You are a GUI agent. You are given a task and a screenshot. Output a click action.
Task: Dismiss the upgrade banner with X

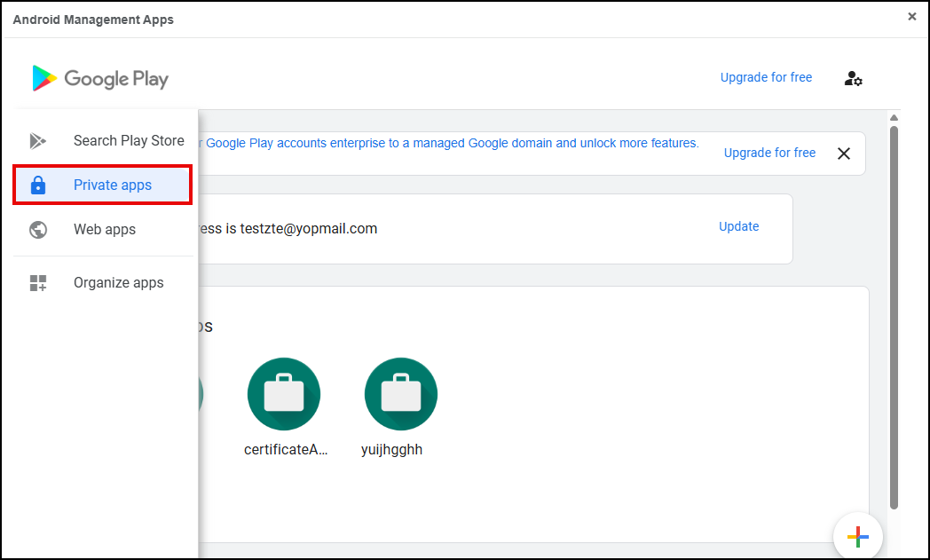click(x=844, y=154)
